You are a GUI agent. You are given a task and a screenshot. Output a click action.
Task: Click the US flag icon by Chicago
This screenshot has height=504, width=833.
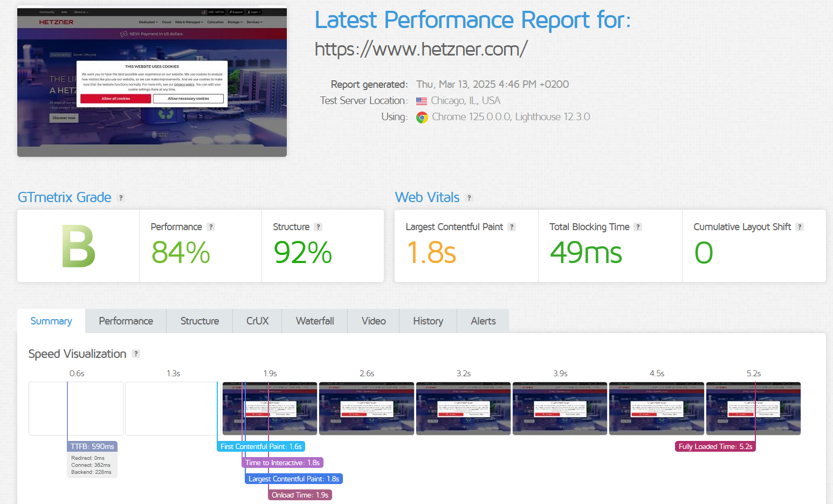(422, 101)
